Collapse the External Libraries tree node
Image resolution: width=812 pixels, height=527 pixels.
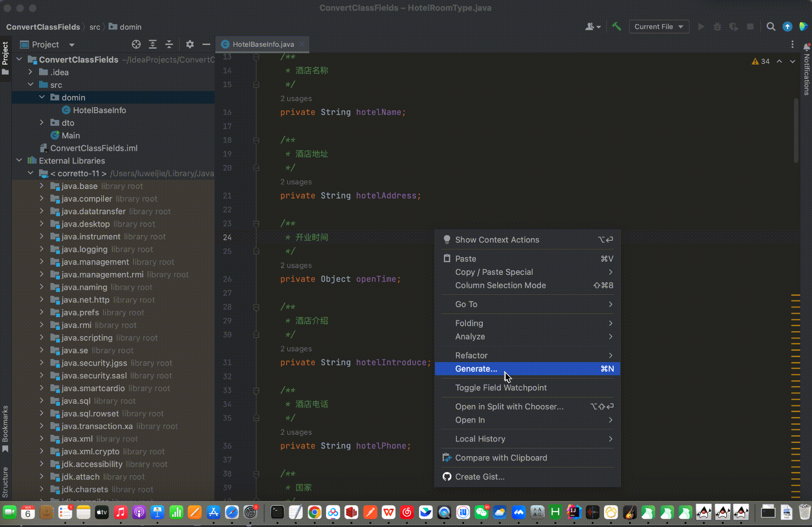click(x=19, y=160)
